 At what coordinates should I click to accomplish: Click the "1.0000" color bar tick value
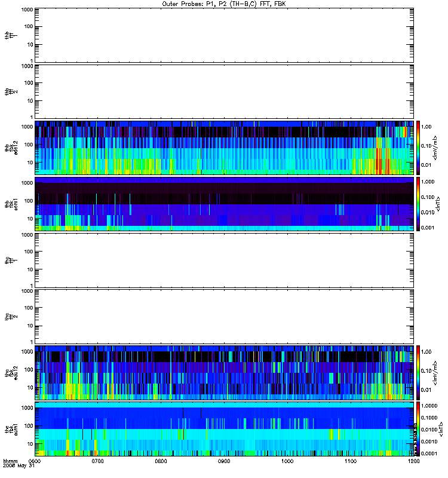tap(429, 406)
